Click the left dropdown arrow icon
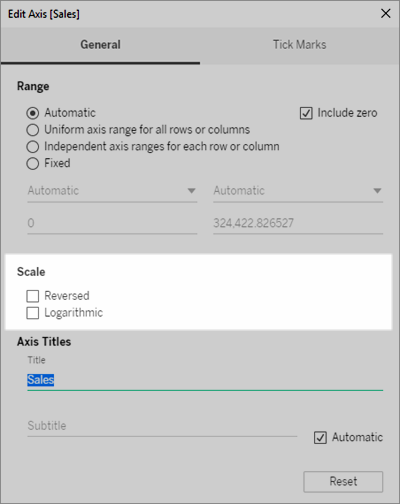The image size is (400, 504). 191,191
